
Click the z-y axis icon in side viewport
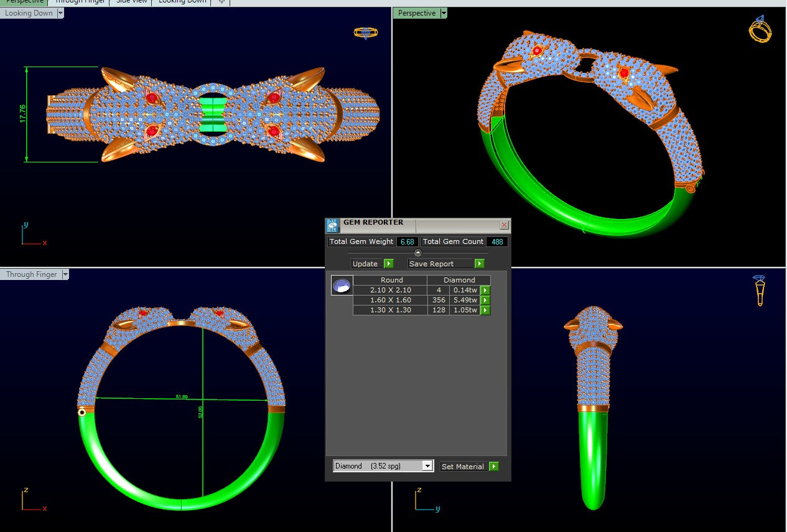point(426,500)
